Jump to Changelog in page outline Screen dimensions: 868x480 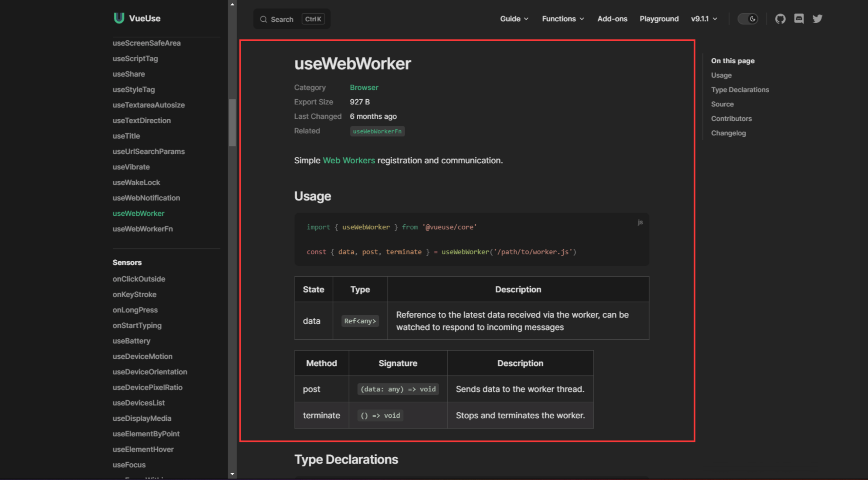[728, 133]
